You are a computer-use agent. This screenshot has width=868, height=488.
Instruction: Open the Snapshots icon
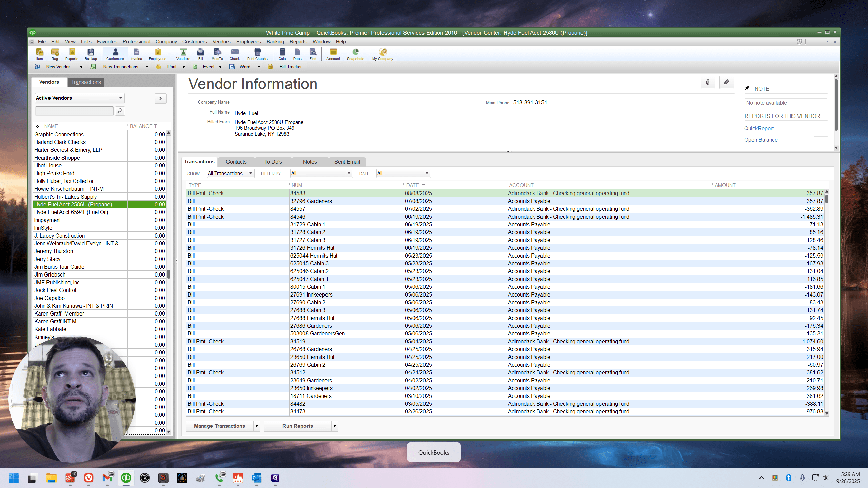[356, 54]
